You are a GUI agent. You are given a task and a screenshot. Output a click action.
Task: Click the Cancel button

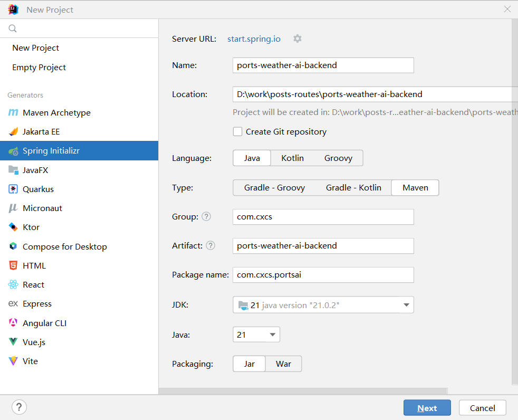pos(482,408)
